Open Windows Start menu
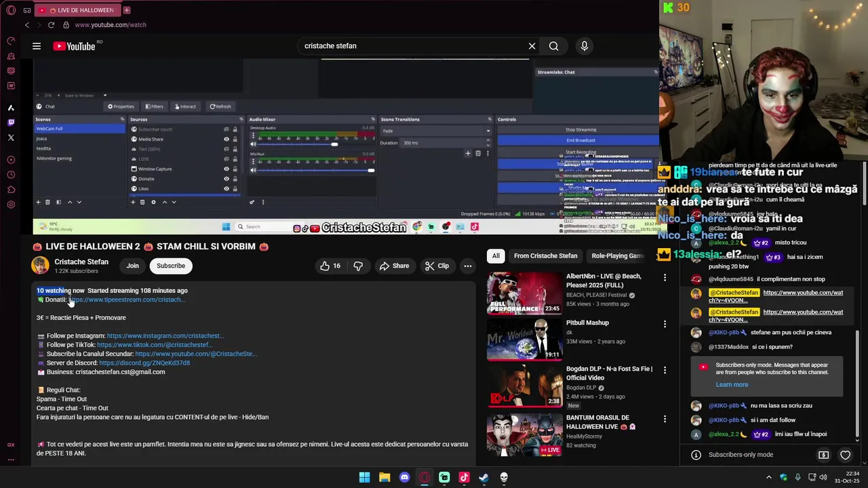This screenshot has width=868, height=488. (x=365, y=478)
